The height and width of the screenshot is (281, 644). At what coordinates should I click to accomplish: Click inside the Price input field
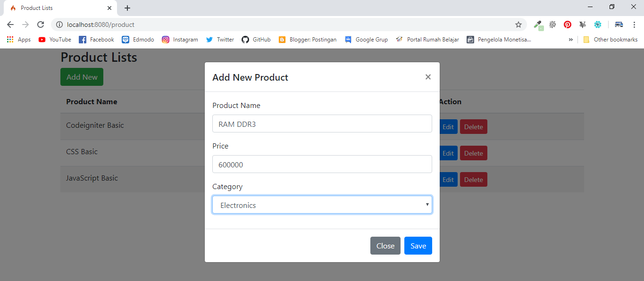322,164
